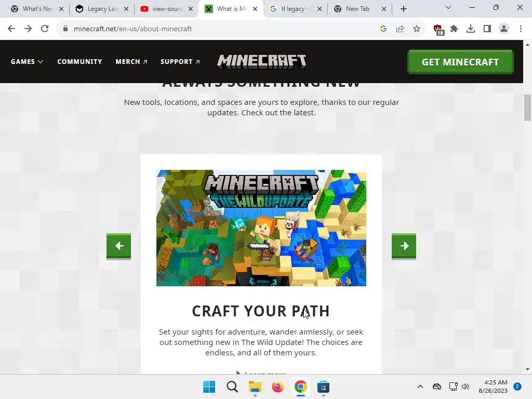Close the New Tab tab
Screen dimensions: 532x399
point(384,9)
